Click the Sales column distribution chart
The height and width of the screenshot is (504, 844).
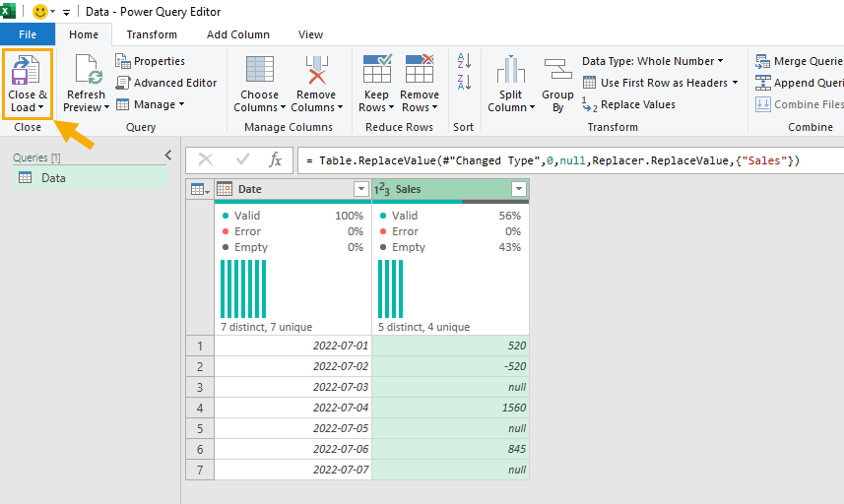[x=391, y=288]
